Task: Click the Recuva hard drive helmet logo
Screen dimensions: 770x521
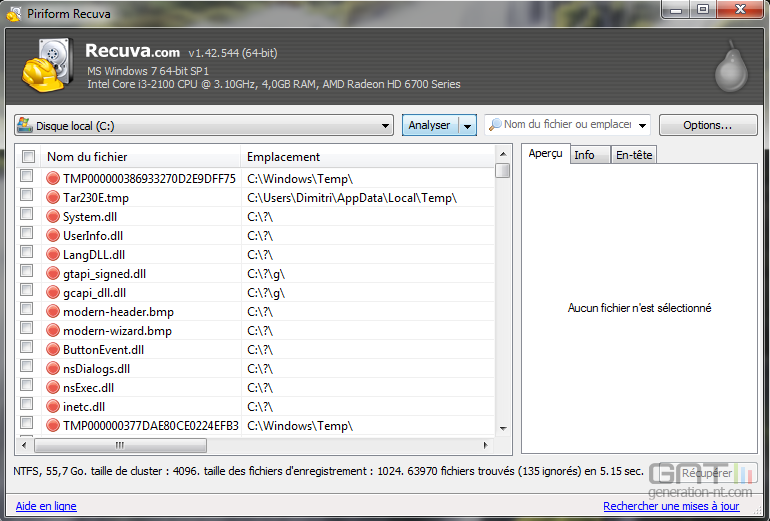Action: [48, 65]
